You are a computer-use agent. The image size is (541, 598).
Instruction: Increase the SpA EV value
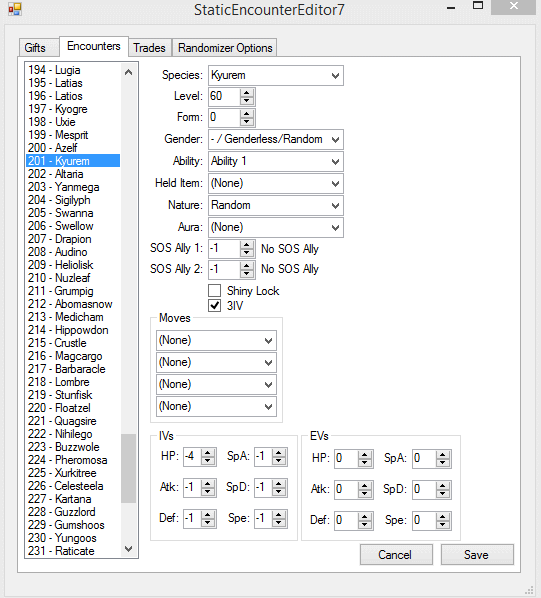(443, 455)
